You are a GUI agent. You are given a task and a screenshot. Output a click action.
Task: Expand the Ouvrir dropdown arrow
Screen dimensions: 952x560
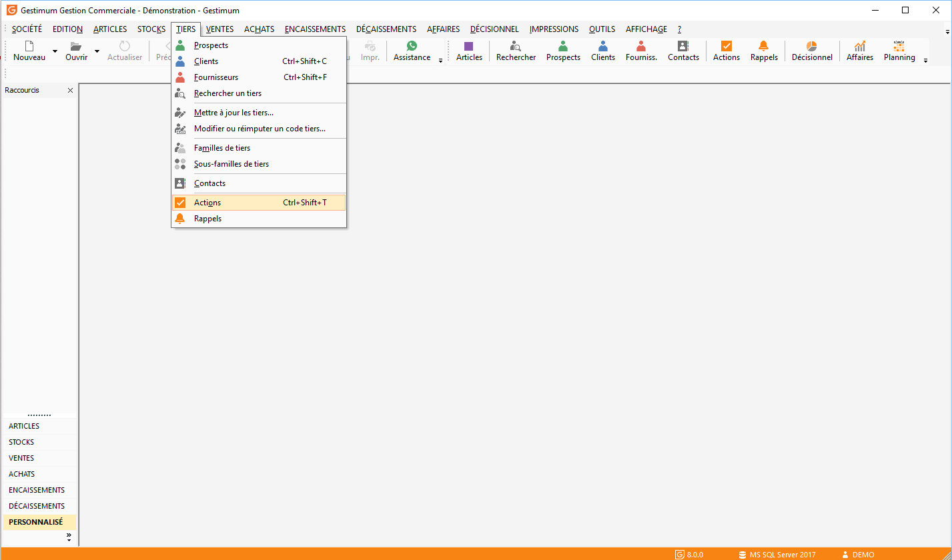[97, 51]
